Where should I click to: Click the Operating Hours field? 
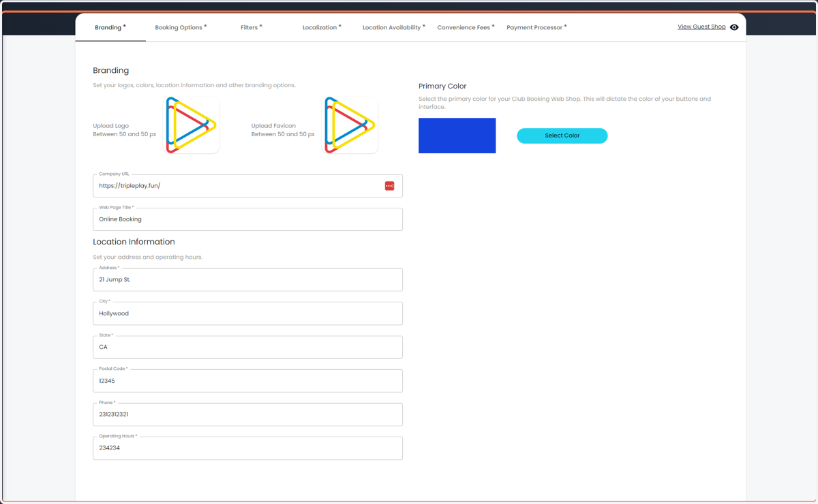coord(247,448)
